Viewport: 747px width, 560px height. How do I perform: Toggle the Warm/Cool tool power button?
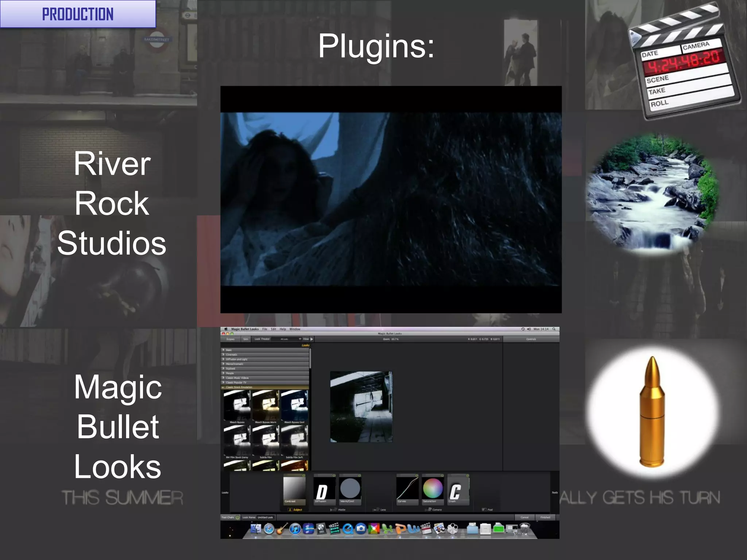[359, 475]
